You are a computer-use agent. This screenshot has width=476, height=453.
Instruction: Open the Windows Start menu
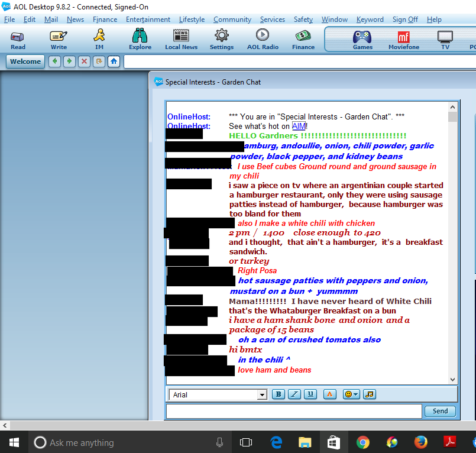click(14, 442)
